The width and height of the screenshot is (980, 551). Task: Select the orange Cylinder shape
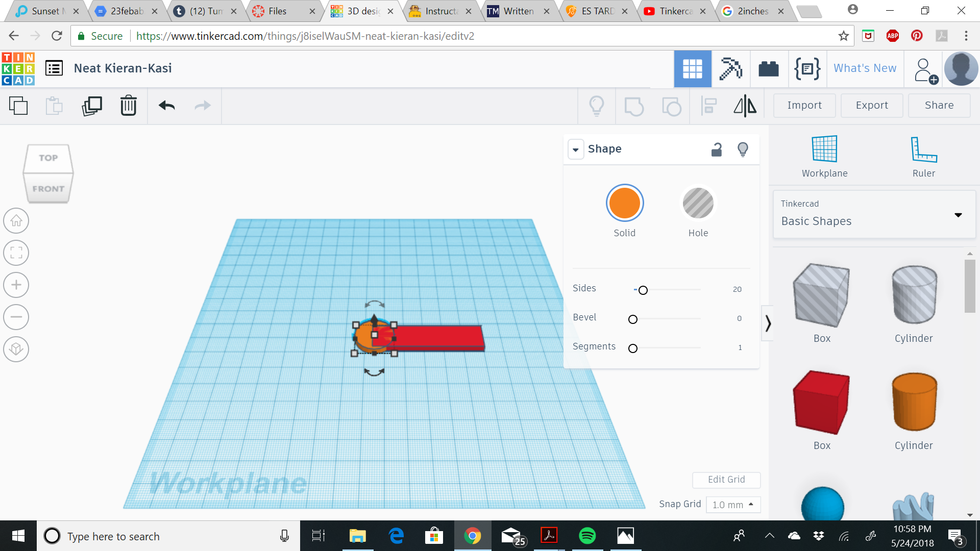coord(914,403)
